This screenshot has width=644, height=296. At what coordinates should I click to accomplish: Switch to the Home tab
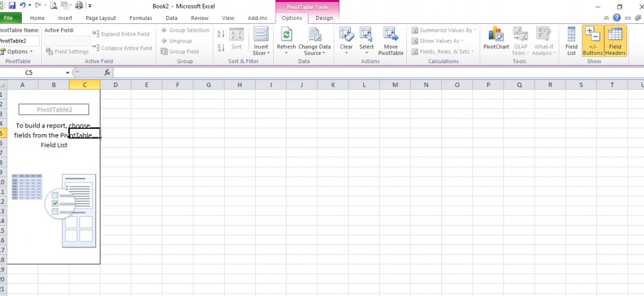point(37,18)
